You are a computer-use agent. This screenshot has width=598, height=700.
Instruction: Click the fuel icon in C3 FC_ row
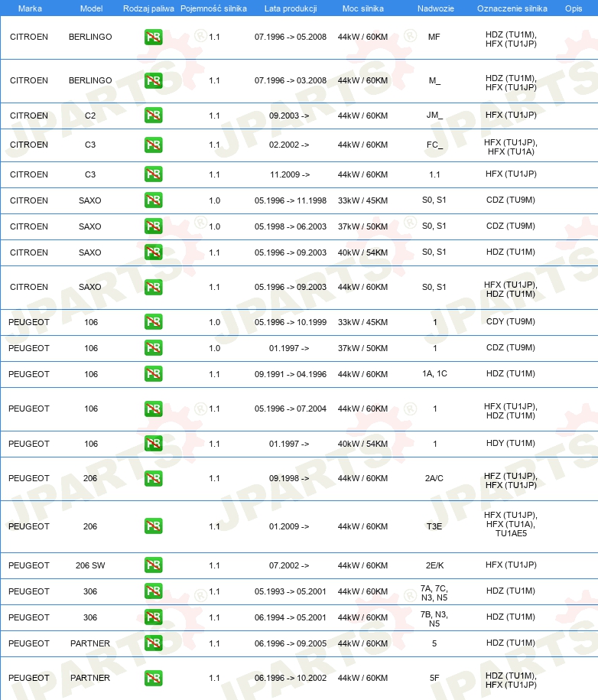(153, 145)
